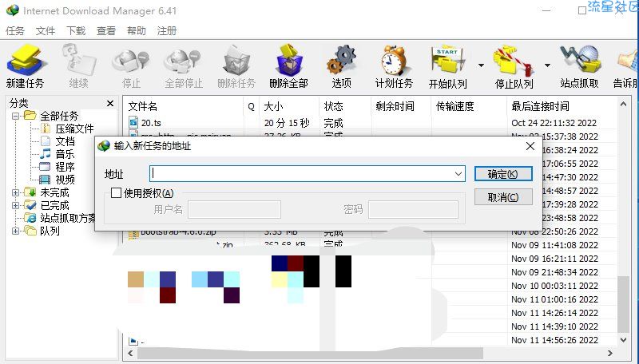Click the horizontal scrollbar right arrow
This screenshot has width=639, height=364.
point(610,354)
